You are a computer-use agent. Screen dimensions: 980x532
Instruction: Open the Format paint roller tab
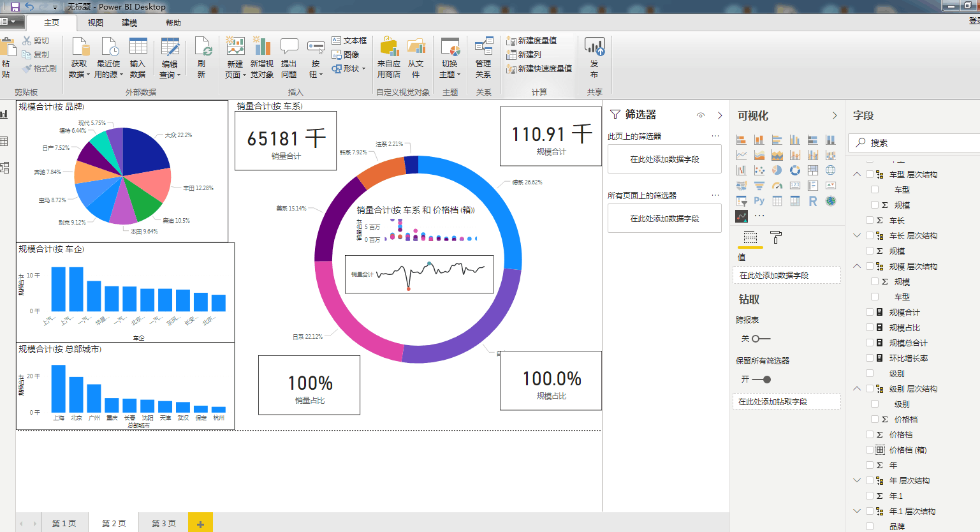[776, 238]
